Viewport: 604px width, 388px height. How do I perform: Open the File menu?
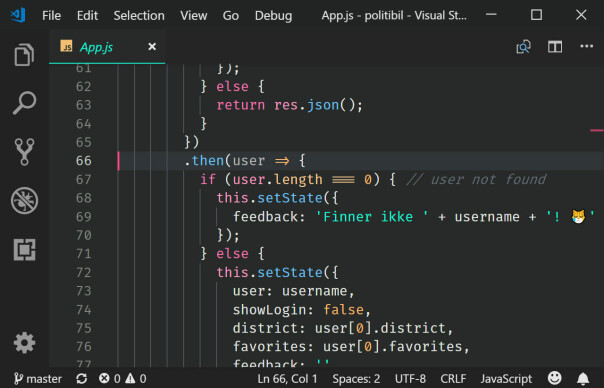coord(51,16)
